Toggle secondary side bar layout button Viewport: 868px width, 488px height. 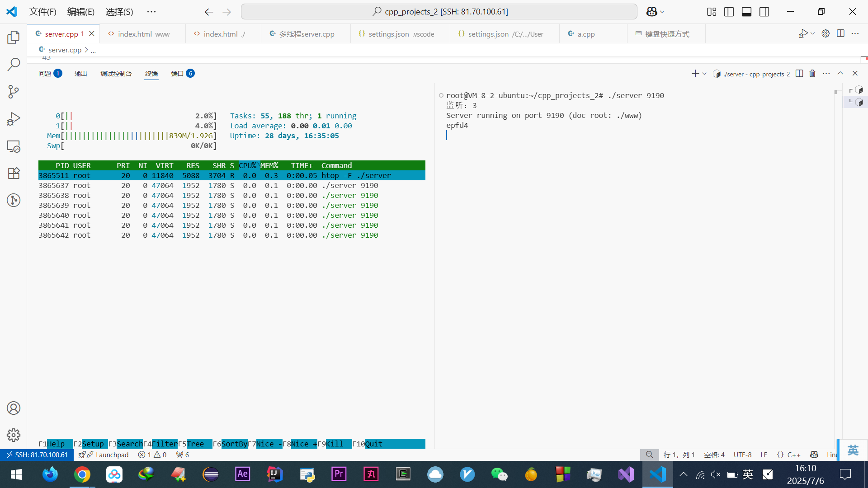[x=764, y=12]
